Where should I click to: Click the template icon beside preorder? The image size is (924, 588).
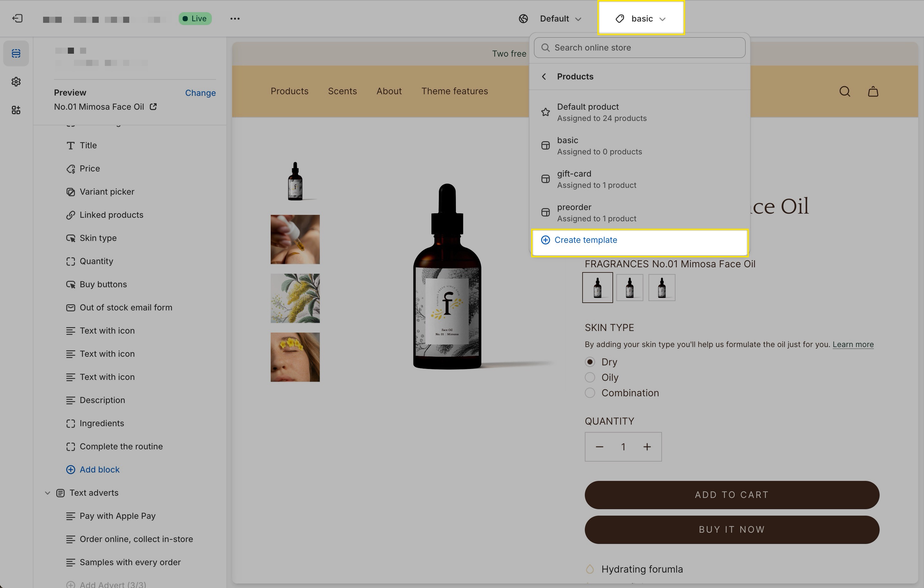(545, 212)
